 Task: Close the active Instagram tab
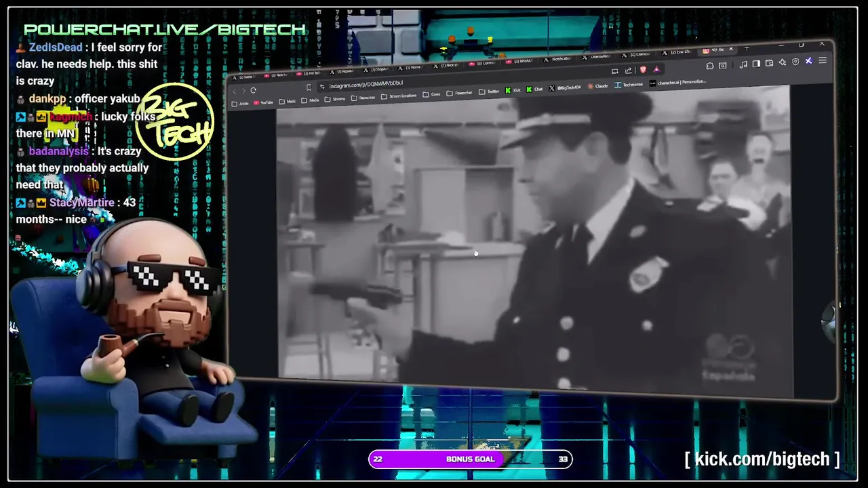point(731,49)
